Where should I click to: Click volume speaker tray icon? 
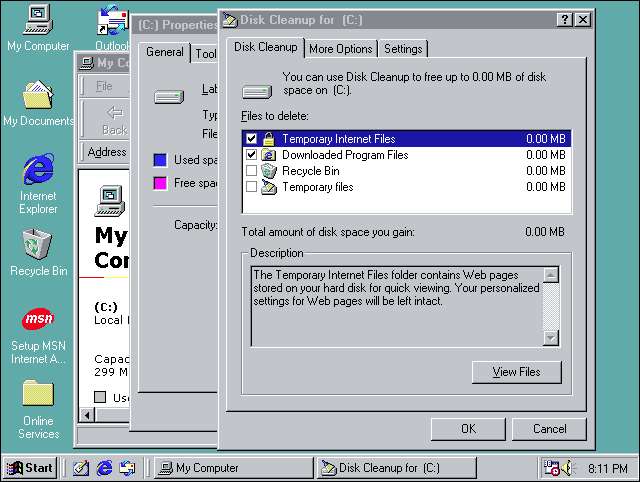(x=567, y=468)
